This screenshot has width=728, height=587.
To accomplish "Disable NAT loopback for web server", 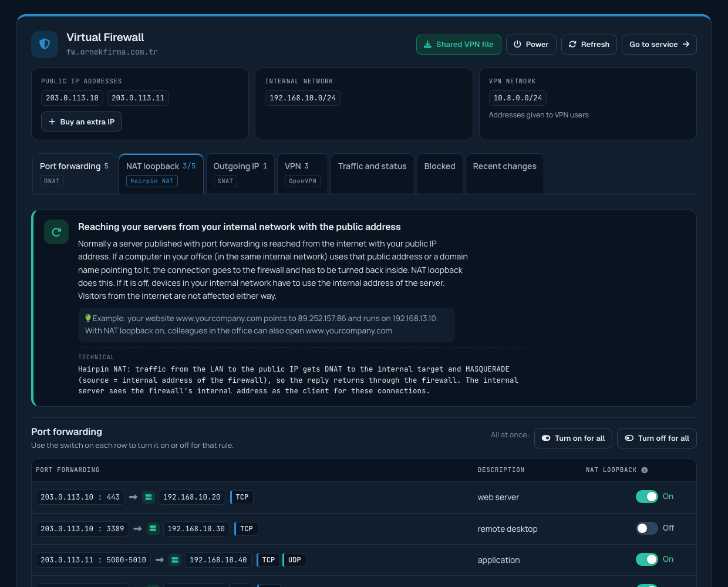I will point(647,497).
